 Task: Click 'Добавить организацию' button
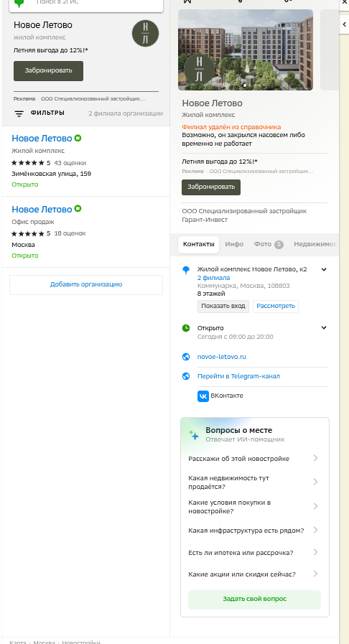pos(86,284)
